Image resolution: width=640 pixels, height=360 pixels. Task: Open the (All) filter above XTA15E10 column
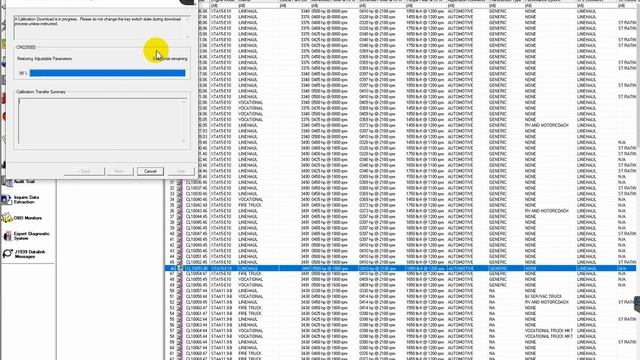click(x=223, y=6)
